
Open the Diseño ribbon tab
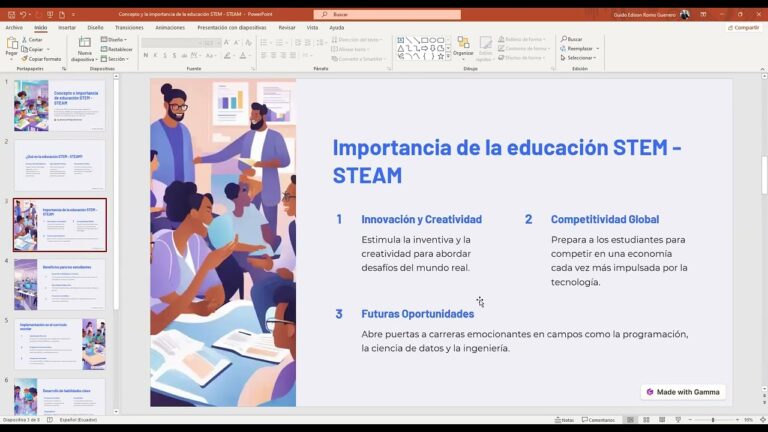coord(95,28)
